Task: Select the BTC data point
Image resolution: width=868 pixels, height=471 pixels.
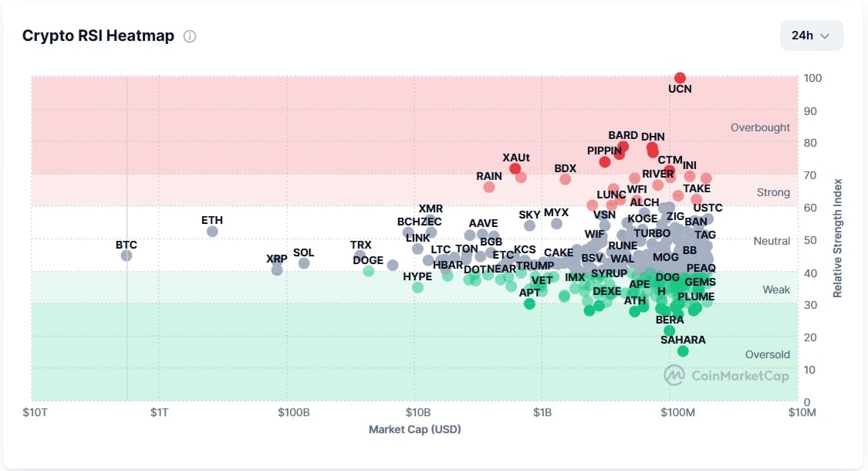Action: (x=126, y=255)
